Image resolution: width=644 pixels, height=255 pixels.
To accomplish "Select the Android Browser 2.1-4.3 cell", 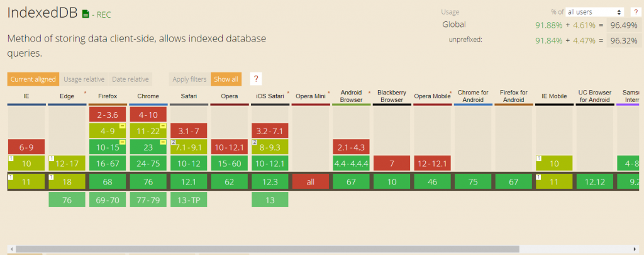I will click(x=351, y=147).
